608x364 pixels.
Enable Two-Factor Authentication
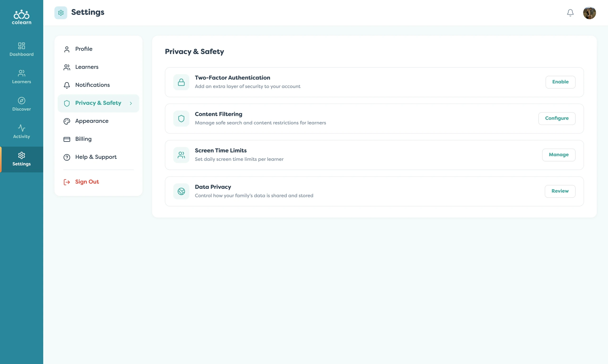(560, 82)
